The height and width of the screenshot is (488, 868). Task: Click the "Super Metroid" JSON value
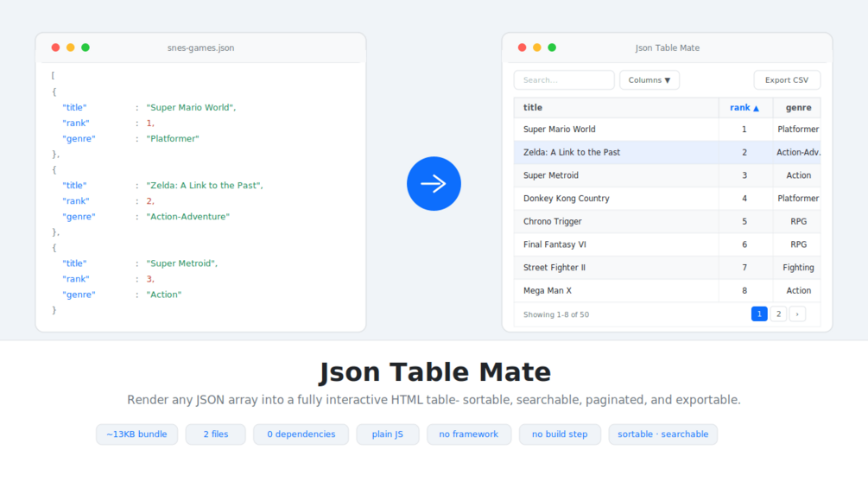pos(181,263)
